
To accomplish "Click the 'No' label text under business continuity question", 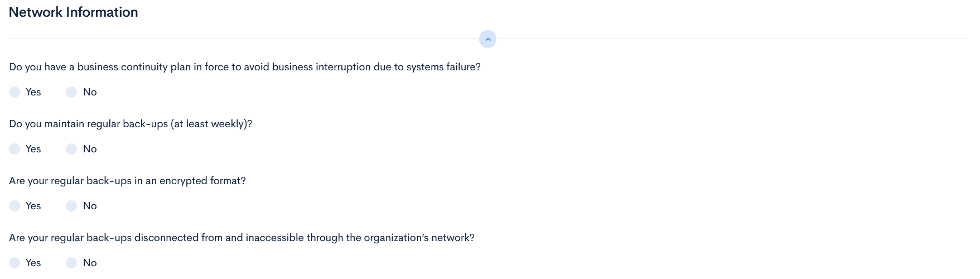I will [90, 92].
